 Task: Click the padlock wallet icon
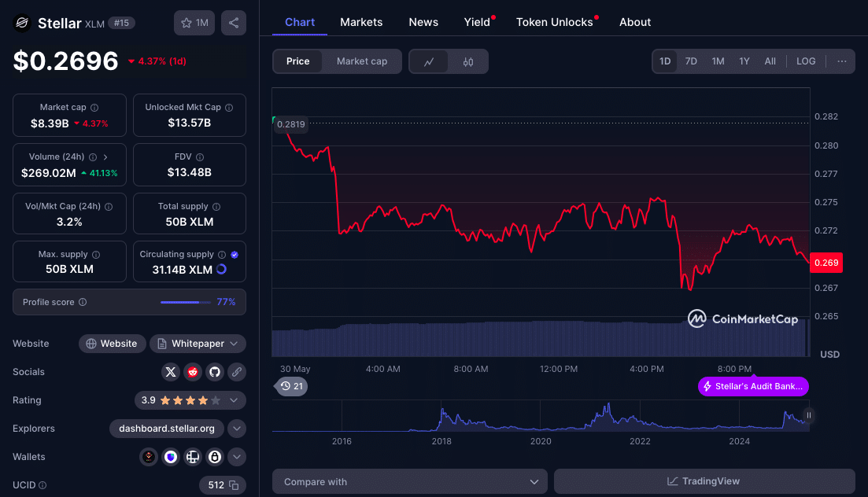point(215,457)
